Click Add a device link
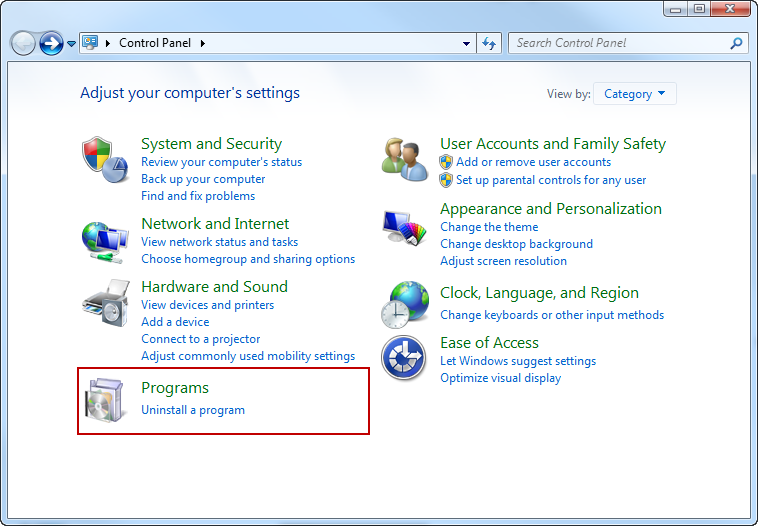758x526 pixels. click(175, 322)
